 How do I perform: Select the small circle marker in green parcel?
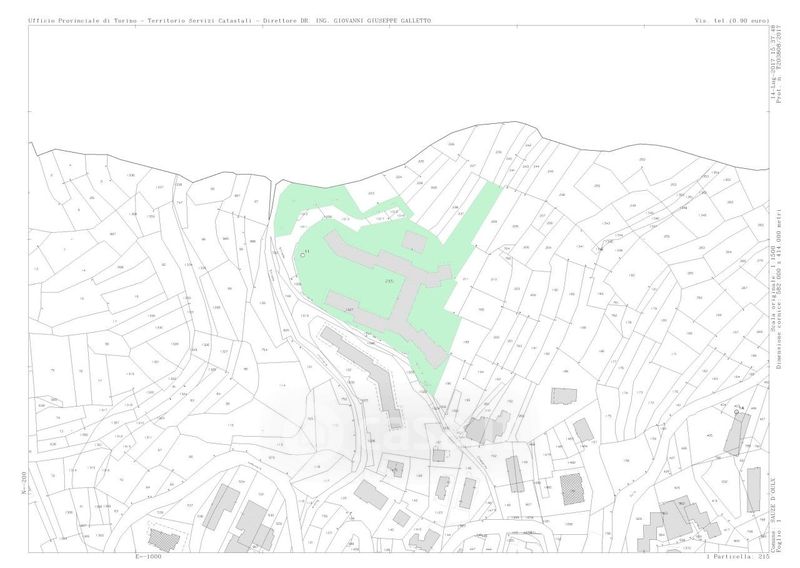pos(302,255)
